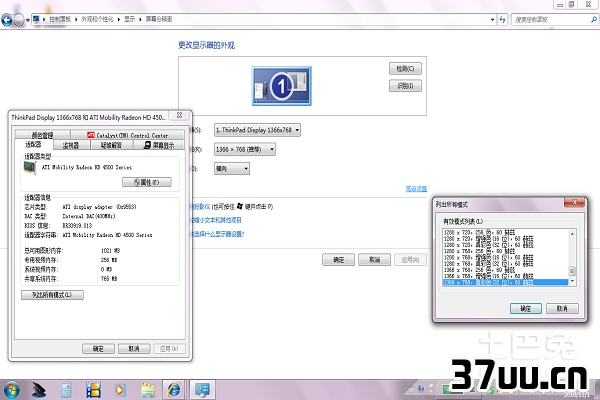Select the monitor 1 thumbnail
Image resolution: width=600 pixels, height=400 pixels.
282,86
